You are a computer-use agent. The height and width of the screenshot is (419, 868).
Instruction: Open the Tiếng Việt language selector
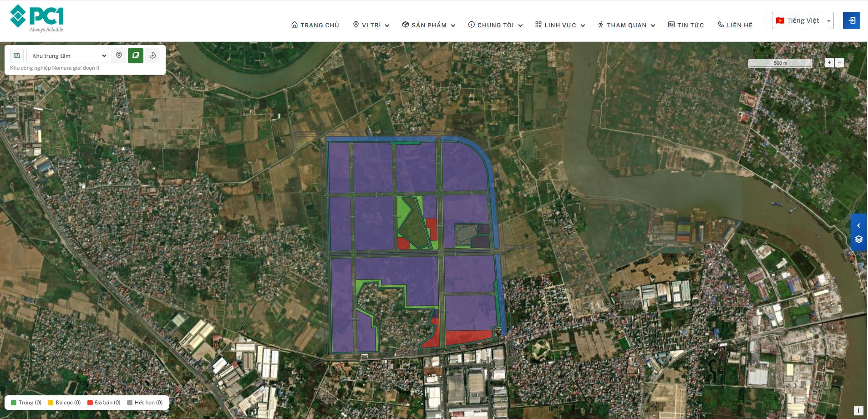point(802,21)
